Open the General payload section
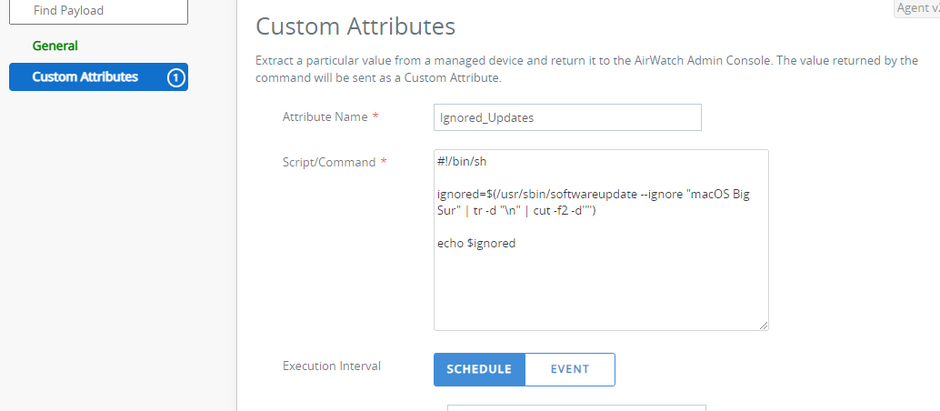The height and width of the screenshot is (411, 940). coord(55,46)
